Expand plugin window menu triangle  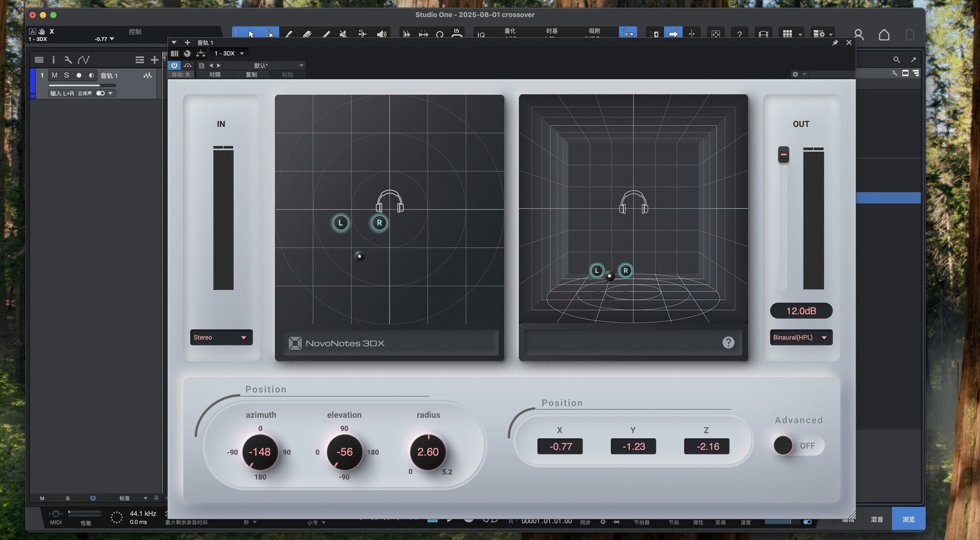tap(174, 43)
